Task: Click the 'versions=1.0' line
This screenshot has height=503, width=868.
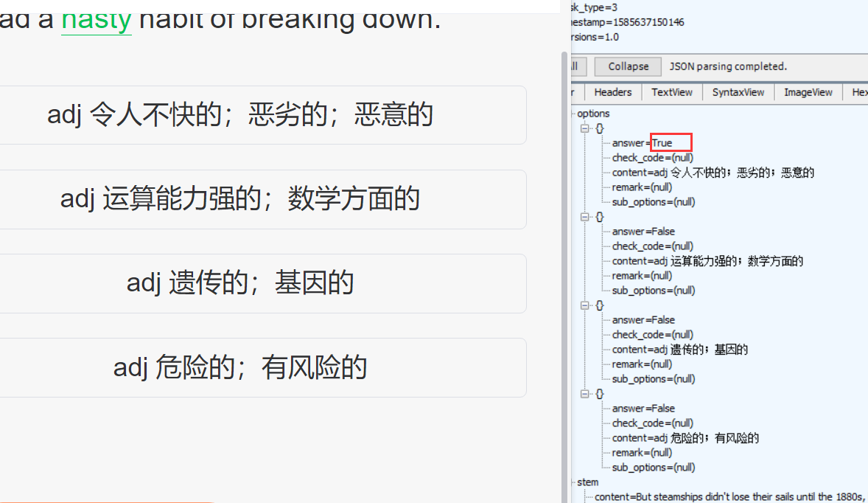Action: (x=595, y=37)
